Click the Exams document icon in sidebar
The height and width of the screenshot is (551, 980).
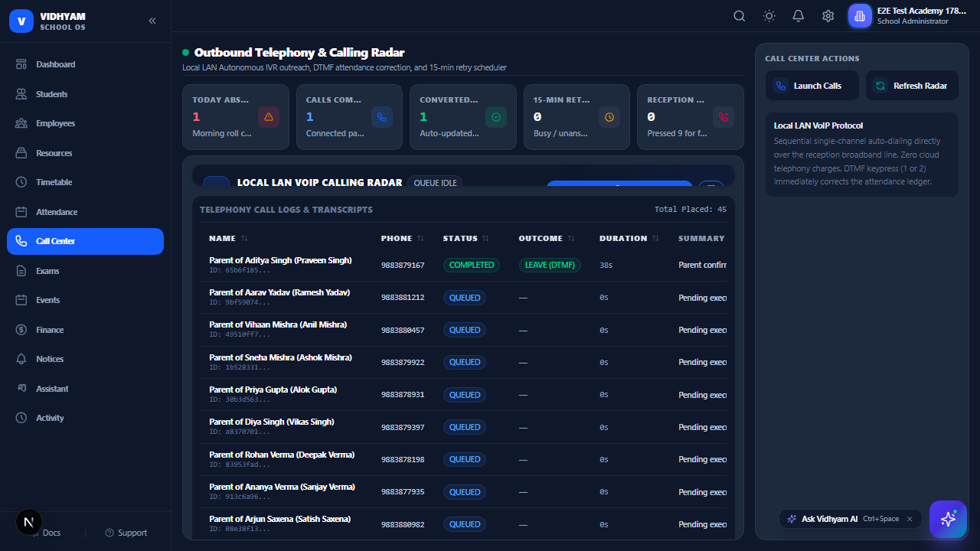[21, 271]
